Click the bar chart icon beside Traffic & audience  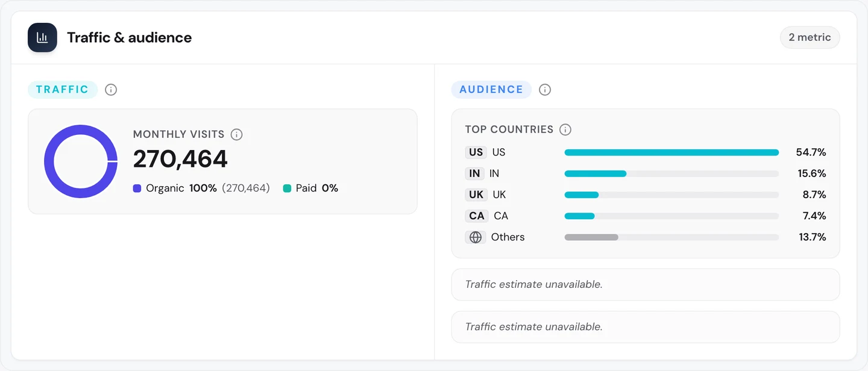42,37
